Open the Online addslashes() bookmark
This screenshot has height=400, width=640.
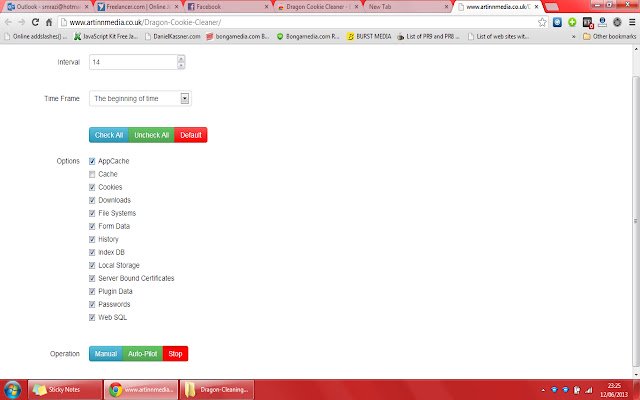click(36, 36)
